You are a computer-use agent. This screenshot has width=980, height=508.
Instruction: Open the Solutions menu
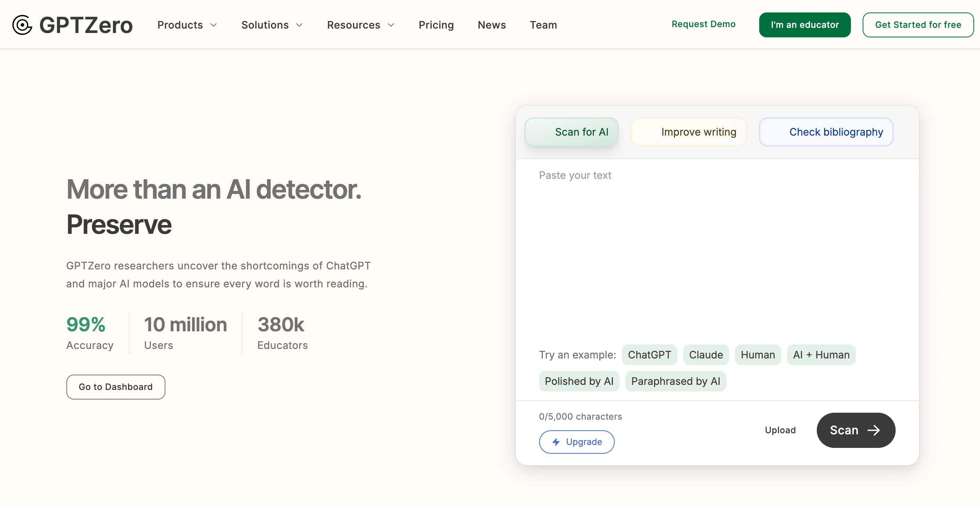(273, 25)
